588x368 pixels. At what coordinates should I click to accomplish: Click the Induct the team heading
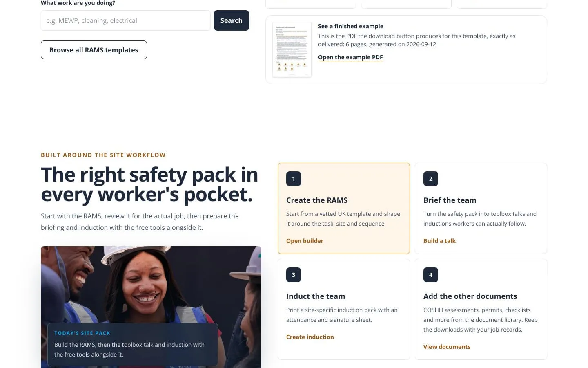316,296
